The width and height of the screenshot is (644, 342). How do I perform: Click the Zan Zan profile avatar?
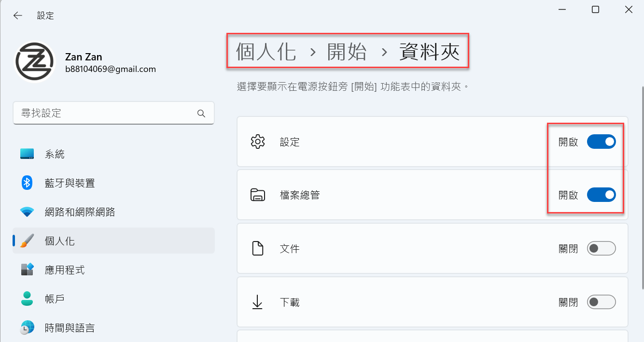34,62
